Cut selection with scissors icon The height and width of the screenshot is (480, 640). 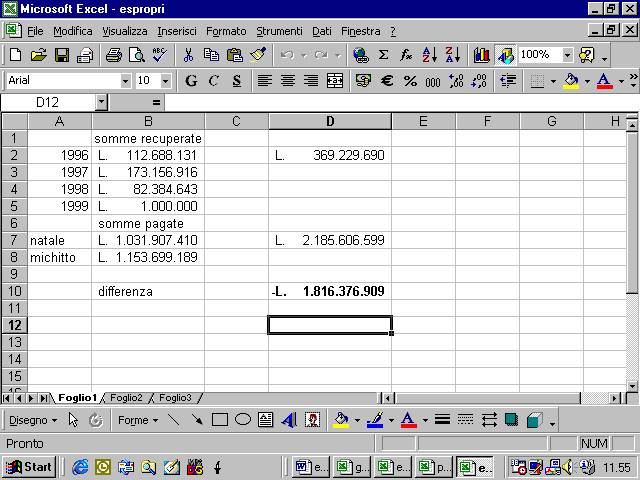coord(188,55)
